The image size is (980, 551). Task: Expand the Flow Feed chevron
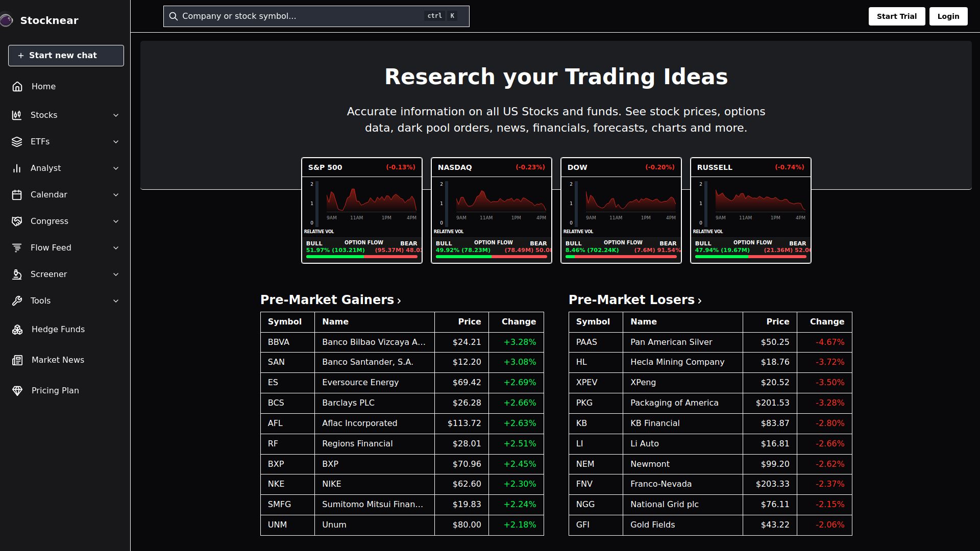[x=116, y=248]
